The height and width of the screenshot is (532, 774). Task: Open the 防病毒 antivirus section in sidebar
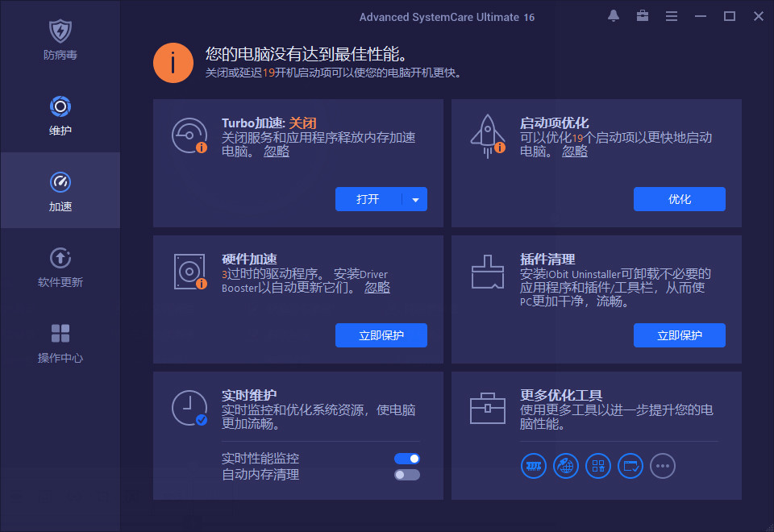point(60,36)
